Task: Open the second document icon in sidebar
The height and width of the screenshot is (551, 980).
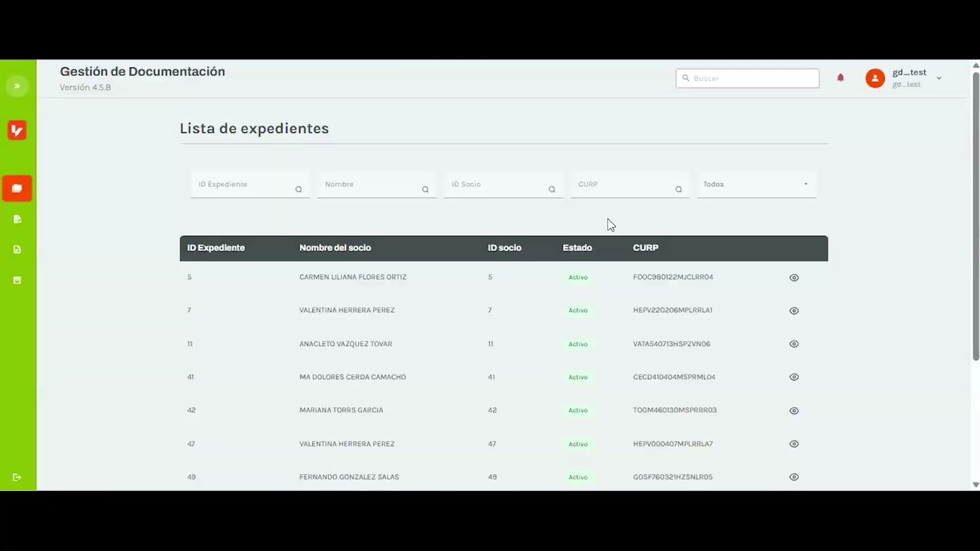Action: (x=17, y=219)
